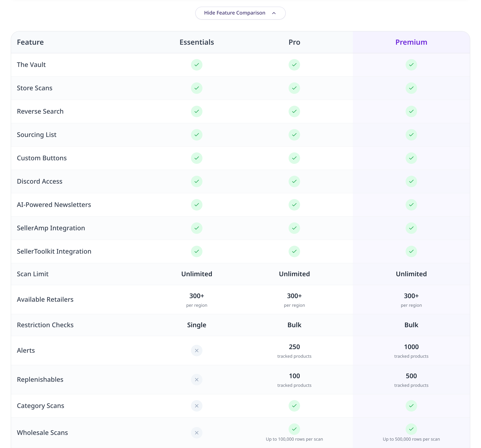Click the Essentials column header
The width and height of the screenshot is (481, 448).
point(197,42)
